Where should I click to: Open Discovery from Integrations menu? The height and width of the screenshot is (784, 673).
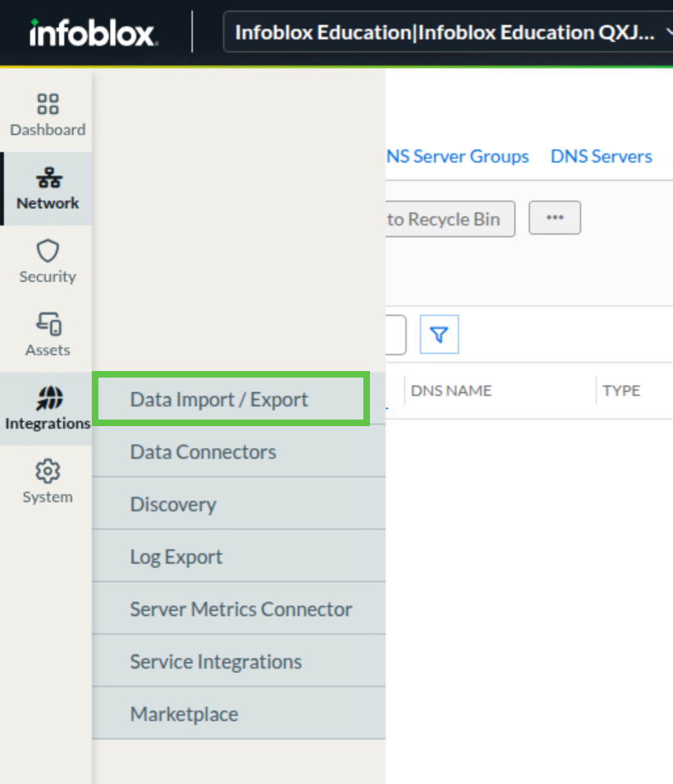click(239, 504)
